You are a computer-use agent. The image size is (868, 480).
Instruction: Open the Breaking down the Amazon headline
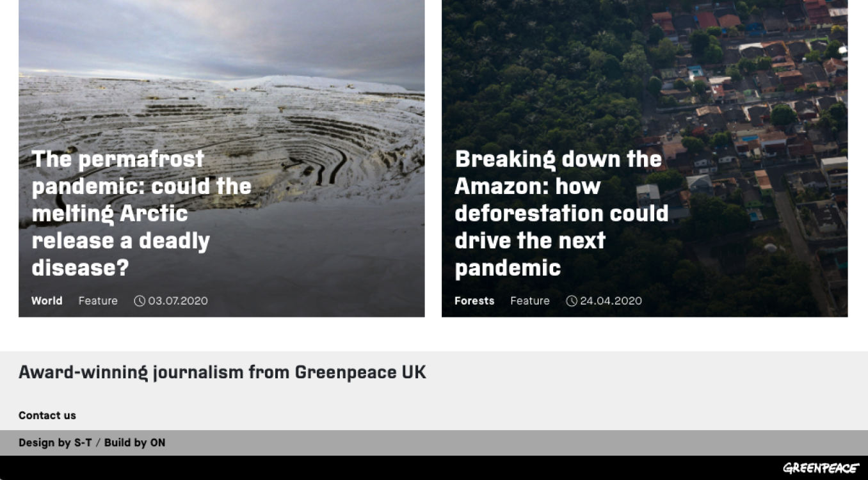(x=561, y=213)
